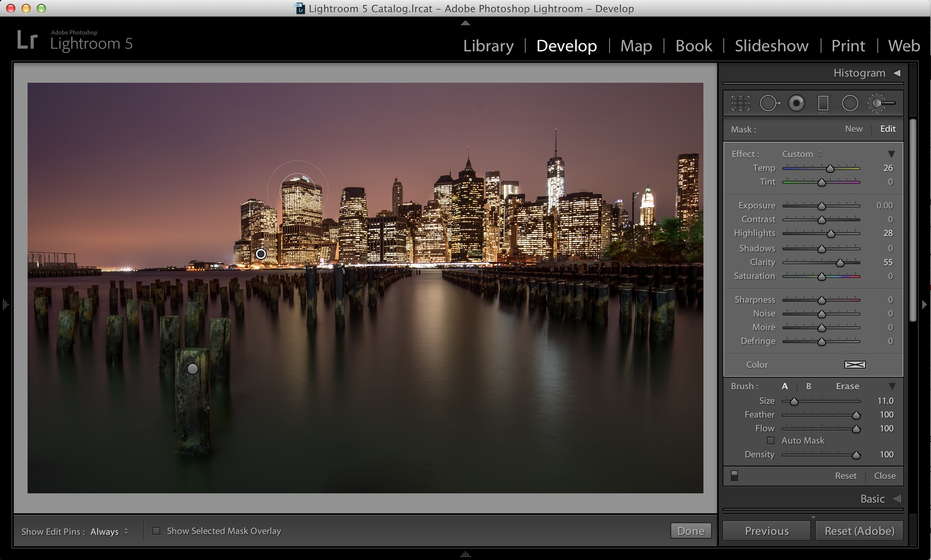This screenshot has width=931, height=560.
Task: Click the selected edit pin on skyline
Action: tap(261, 254)
